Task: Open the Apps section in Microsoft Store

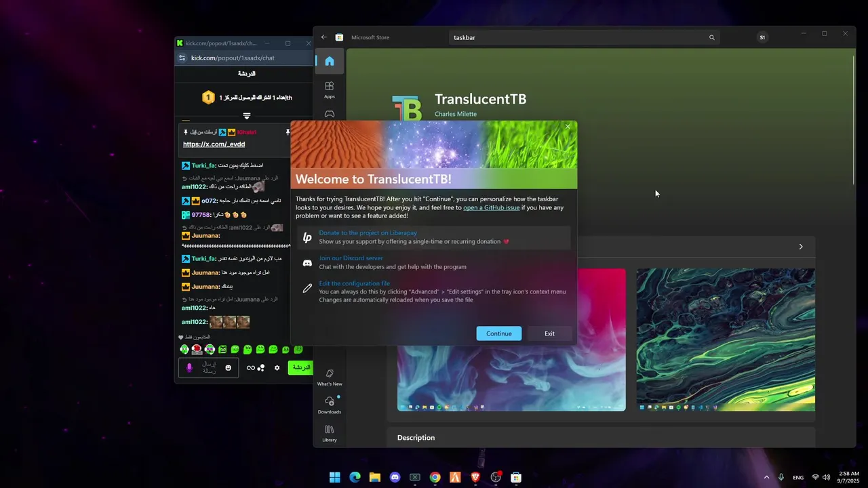Action: click(330, 89)
